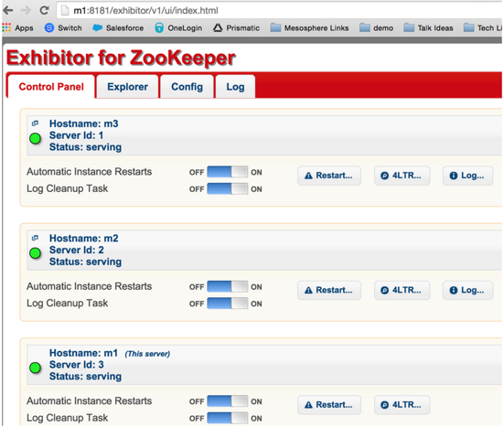Toggle Automatic Instance Restarts for m3

(227, 172)
